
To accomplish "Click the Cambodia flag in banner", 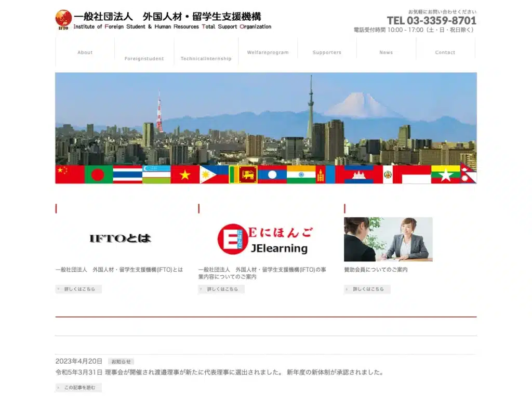I will coord(359,175).
